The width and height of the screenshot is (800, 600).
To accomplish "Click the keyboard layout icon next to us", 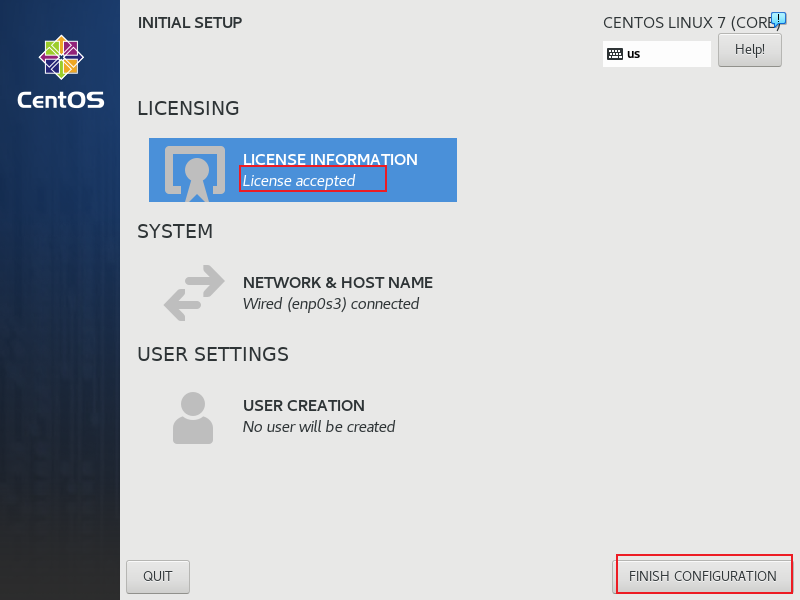I will 615,54.
